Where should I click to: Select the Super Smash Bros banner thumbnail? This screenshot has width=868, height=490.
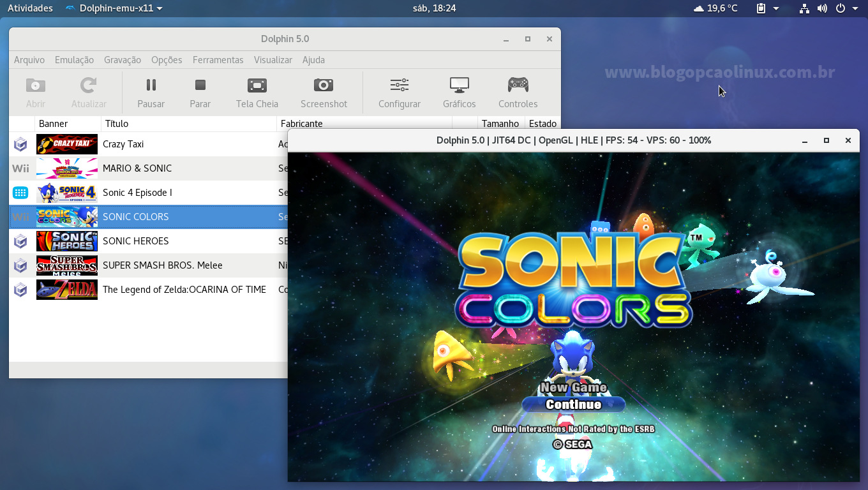click(x=67, y=265)
